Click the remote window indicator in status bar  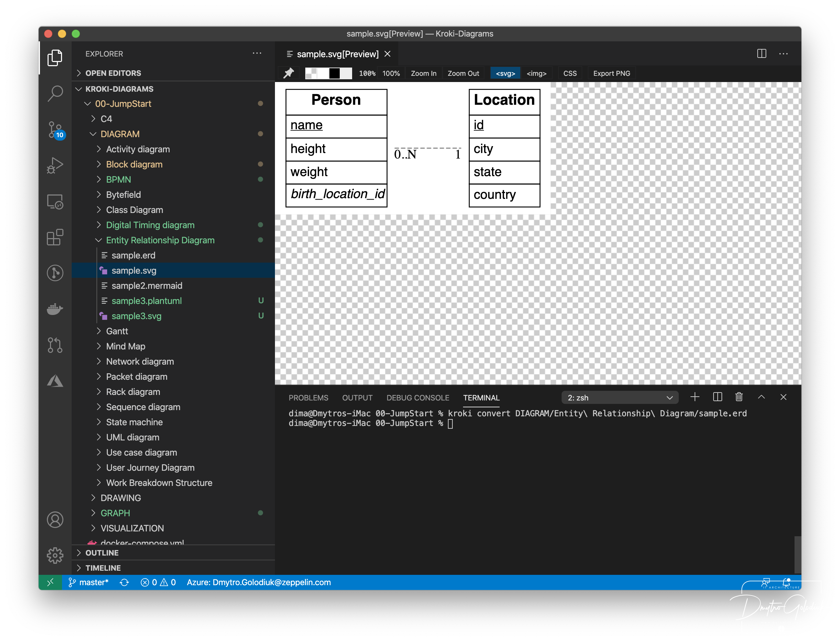50,582
